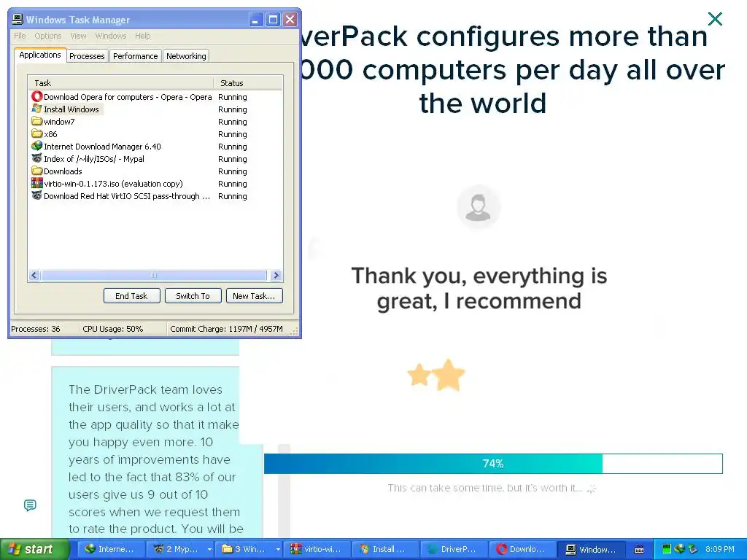747x560 pixels.
Task: Close the DriverPack overlay with the X icon
Action: (715, 19)
